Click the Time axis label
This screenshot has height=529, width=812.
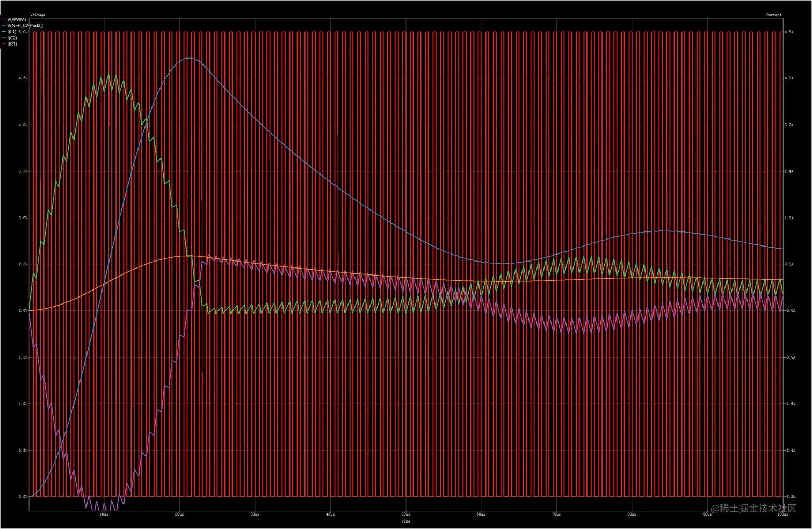pyautogui.click(x=406, y=521)
